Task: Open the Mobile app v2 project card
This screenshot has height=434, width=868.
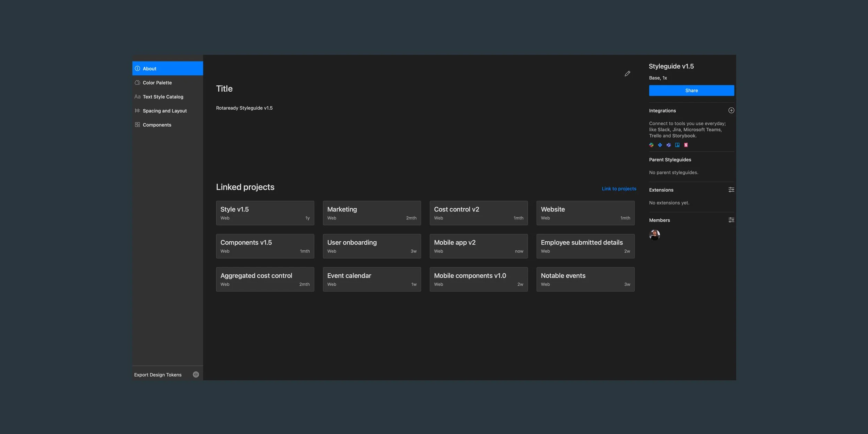Action: (x=478, y=246)
